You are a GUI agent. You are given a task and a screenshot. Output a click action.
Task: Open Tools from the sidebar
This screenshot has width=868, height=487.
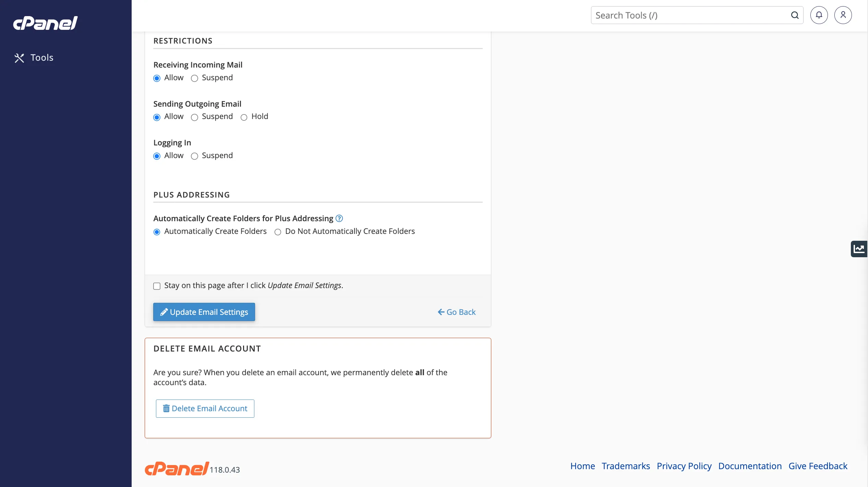pos(34,58)
